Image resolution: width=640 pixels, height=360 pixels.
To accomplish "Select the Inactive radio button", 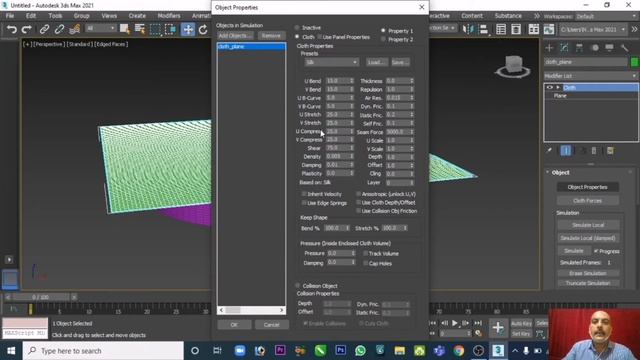I will coord(297,28).
